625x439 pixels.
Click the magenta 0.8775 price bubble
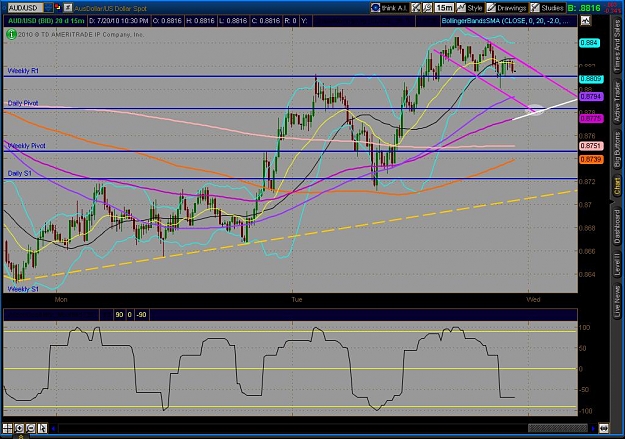click(591, 118)
